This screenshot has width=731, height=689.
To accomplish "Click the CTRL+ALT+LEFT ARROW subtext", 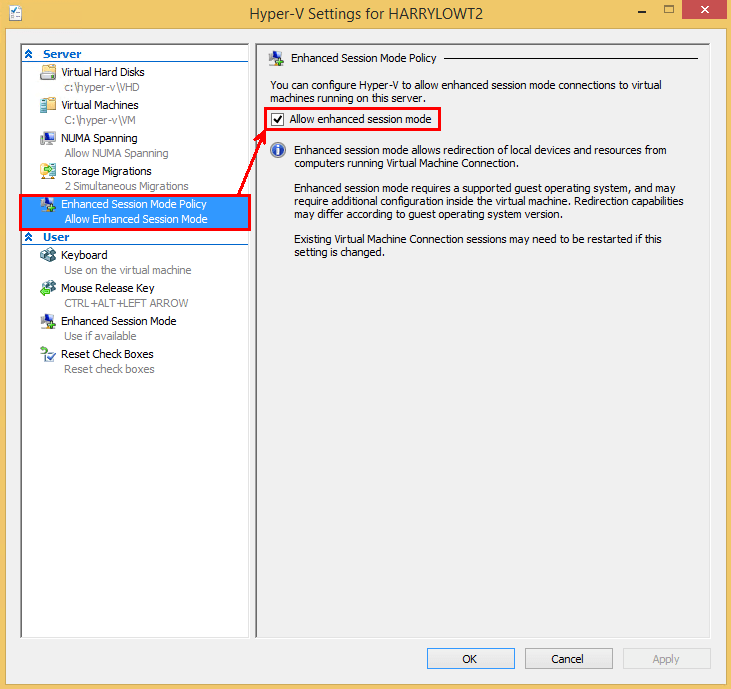I will click(126, 303).
